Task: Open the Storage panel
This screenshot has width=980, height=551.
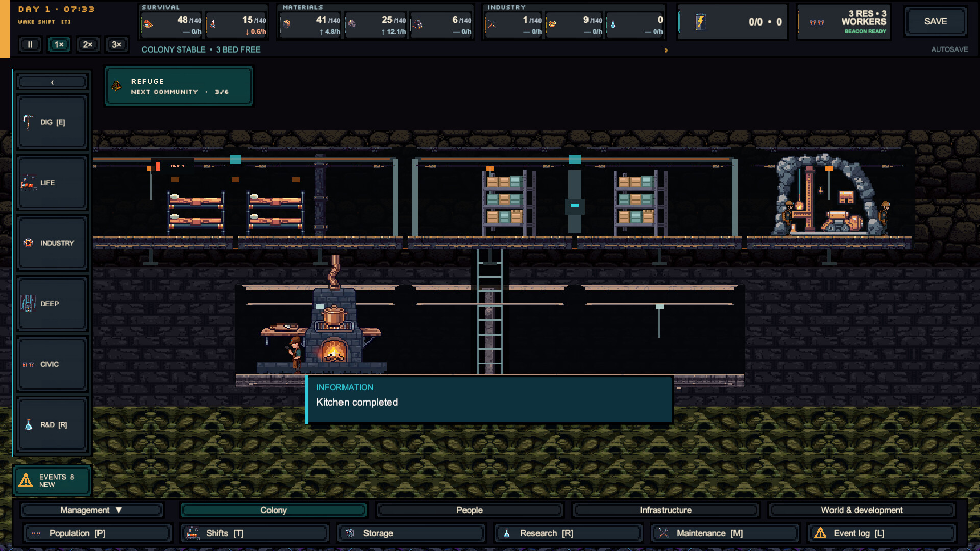Action: coord(411,533)
